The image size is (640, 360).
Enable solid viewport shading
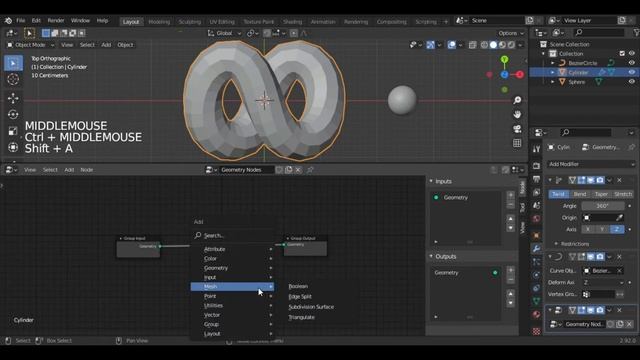(493, 45)
